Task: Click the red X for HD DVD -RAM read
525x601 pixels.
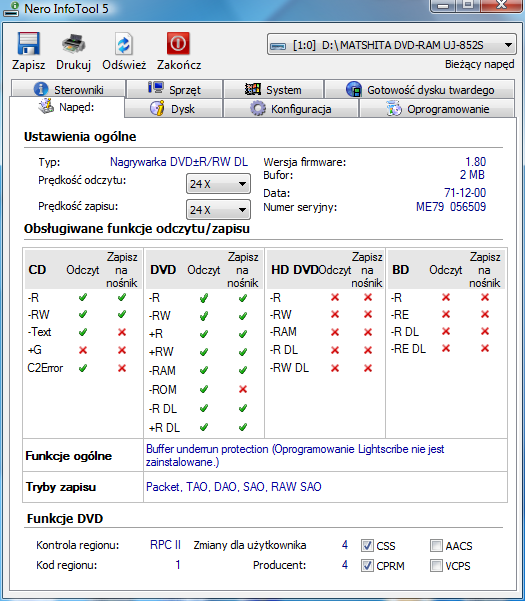Action: (x=335, y=332)
